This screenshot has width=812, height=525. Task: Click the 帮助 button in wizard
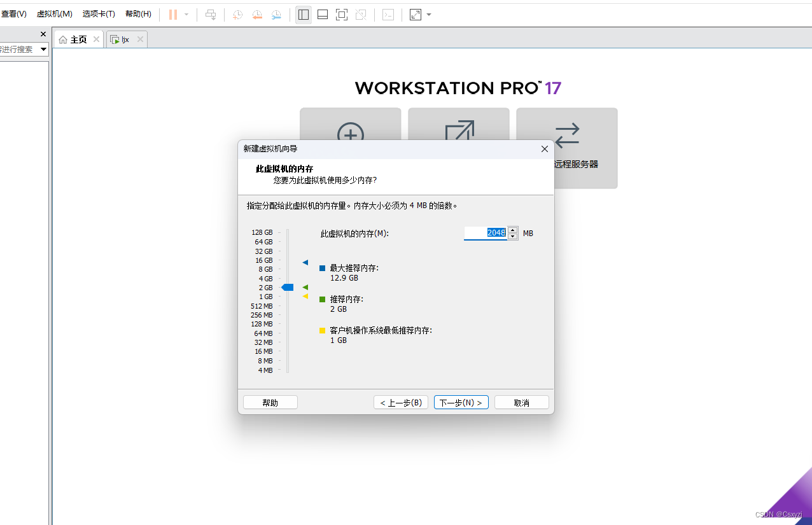(270, 403)
